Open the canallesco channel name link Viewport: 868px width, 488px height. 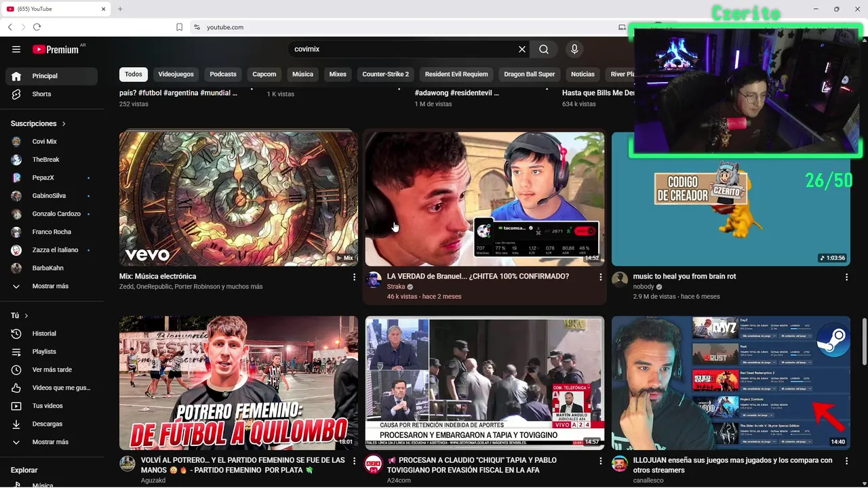(650, 481)
